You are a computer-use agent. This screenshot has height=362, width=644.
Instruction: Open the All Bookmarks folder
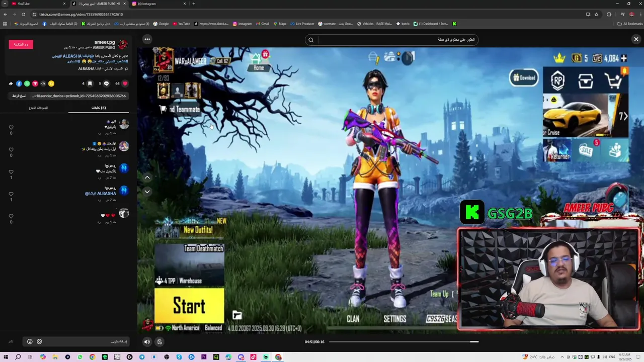[x=630, y=24]
